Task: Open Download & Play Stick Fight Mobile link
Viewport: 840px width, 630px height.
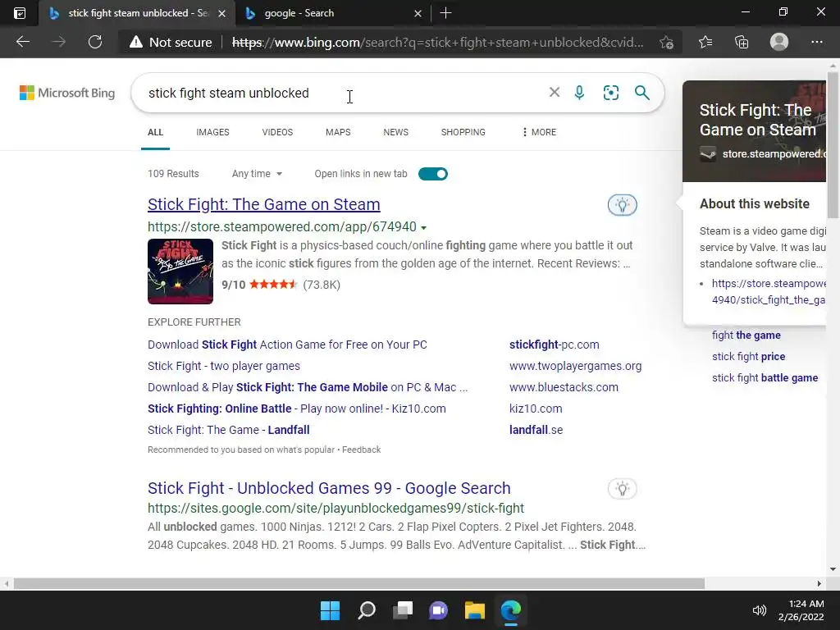Action: [308, 387]
